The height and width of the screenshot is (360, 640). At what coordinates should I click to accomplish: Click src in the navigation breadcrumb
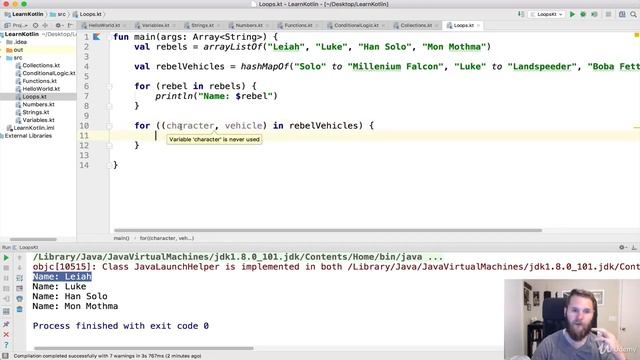(x=58, y=14)
